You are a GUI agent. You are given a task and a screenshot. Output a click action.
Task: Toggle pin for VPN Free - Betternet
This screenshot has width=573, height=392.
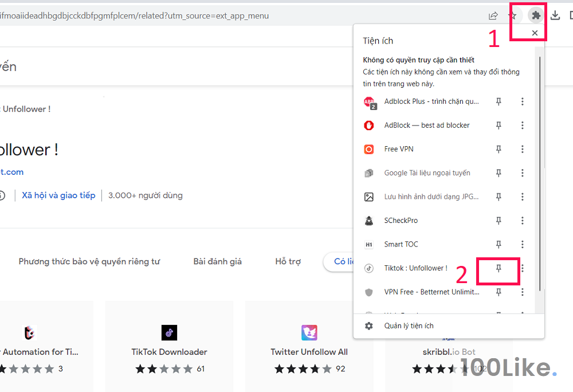tap(499, 292)
